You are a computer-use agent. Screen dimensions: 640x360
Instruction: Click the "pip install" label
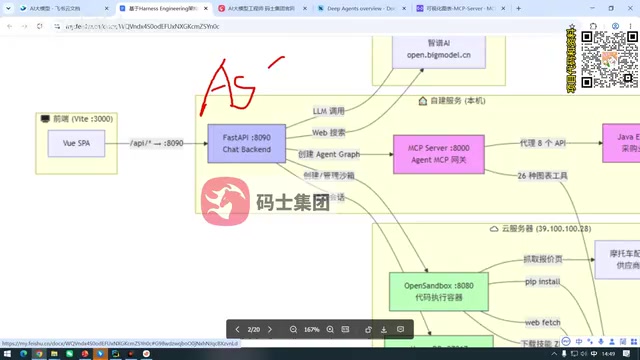click(542, 282)
